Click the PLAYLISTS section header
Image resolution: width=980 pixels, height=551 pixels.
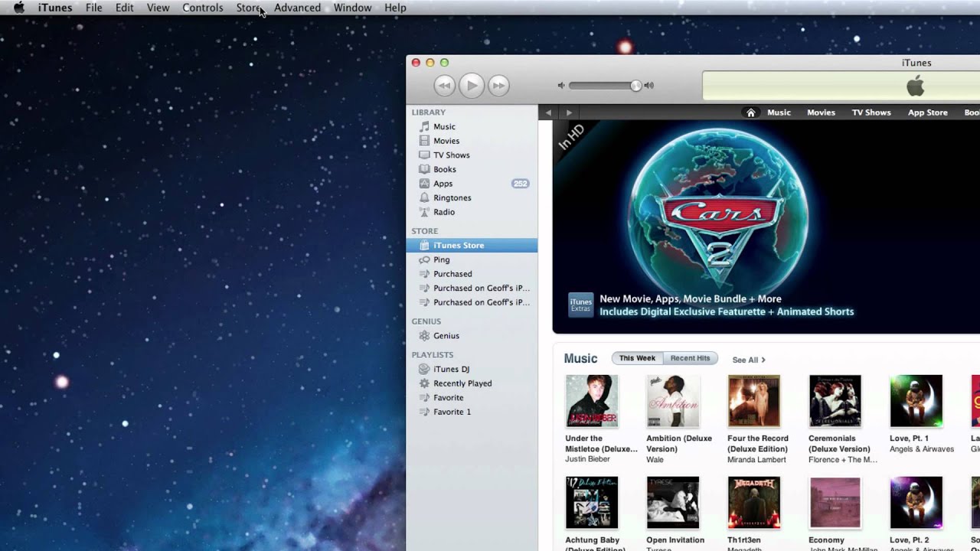(x=433, y=355)
